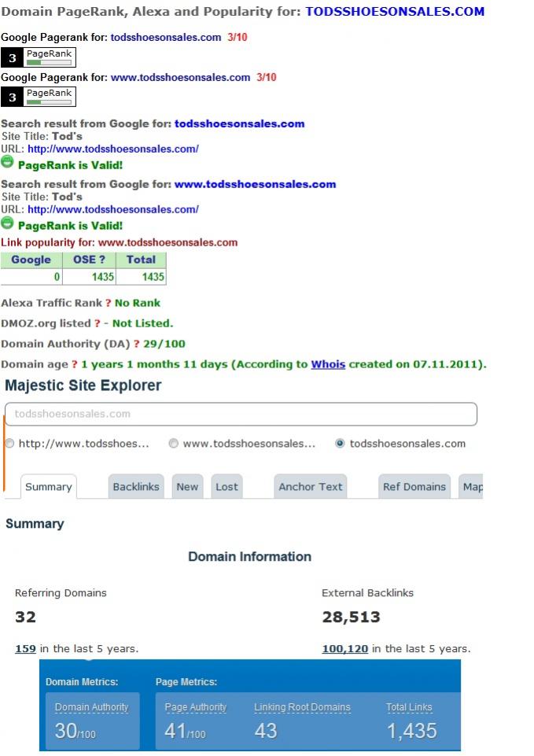Click the Majestic Site Explorer search field
Screen dimensions: 534x756
coord(241,414)
